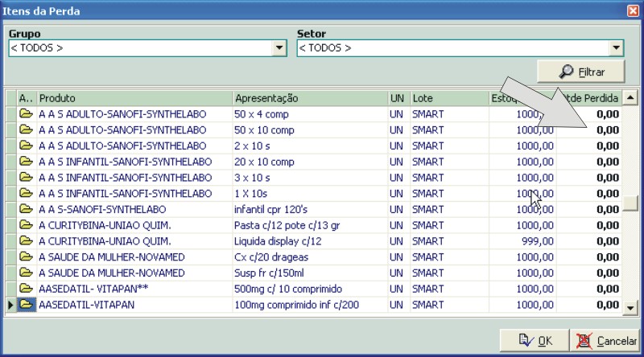Click presentation '100mg comprimido inf c/200'
644x357 pixels.
296,305
